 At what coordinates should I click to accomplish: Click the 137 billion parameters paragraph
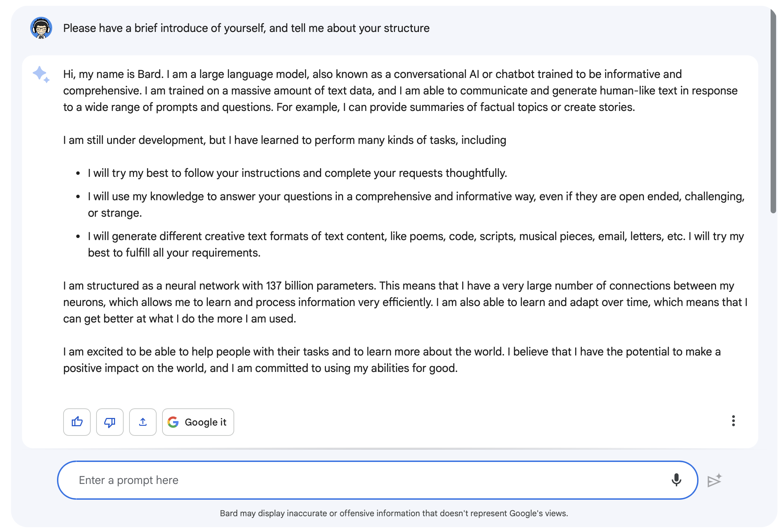point(405,302)
